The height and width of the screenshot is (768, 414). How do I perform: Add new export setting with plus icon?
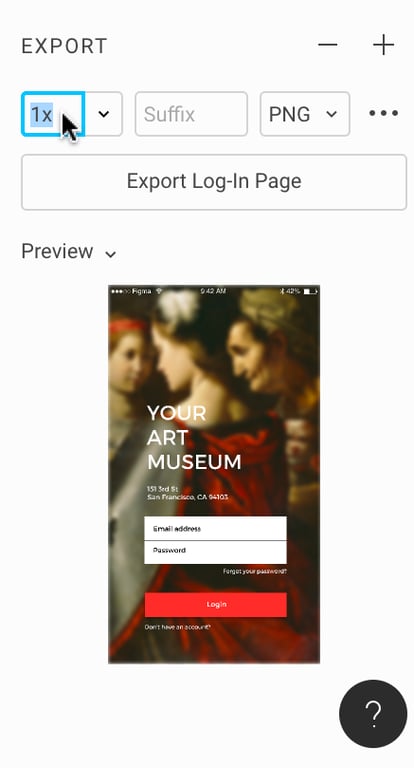click(x=383, y=45)
